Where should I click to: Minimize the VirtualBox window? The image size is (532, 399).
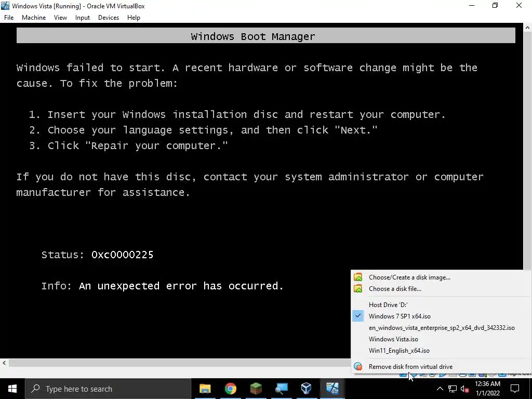[x=471, y=6]
